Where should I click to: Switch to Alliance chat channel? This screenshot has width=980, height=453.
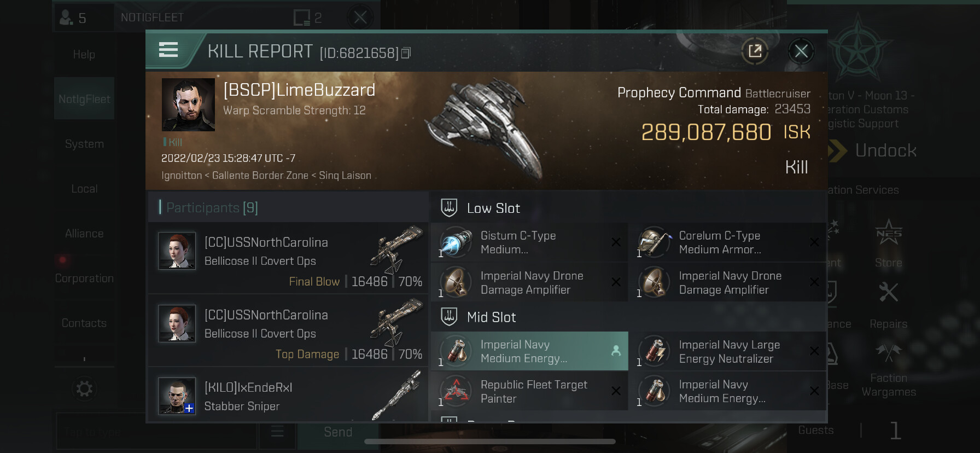pyautogui.click(x=84, y=234)
